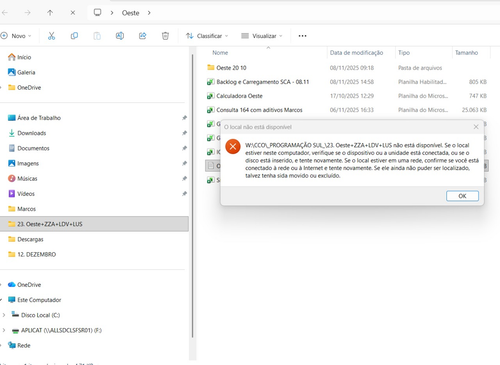This screenshot has width=500, height=365.
Task: Click the pin icon beside Downloads
Action: [x=184, y=133]
